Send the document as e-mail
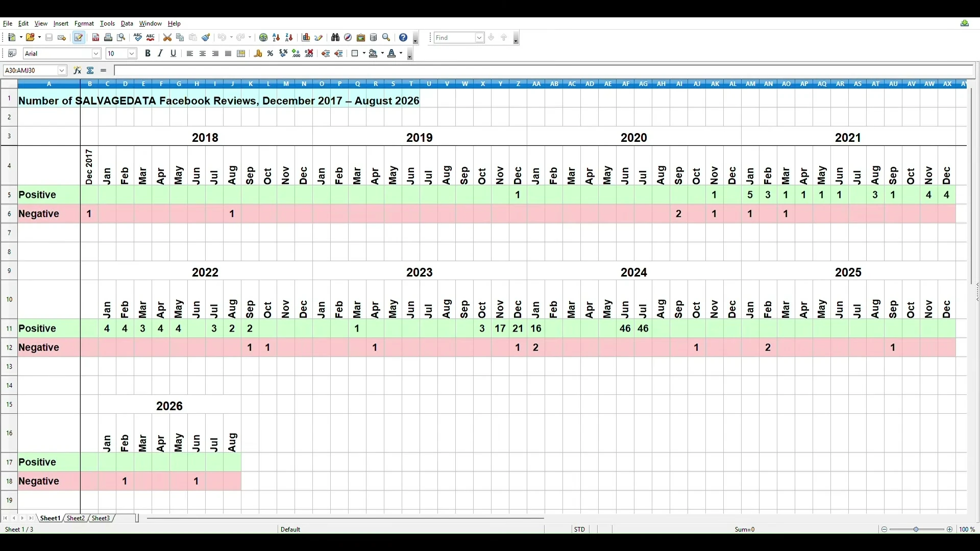The height and width of the screenshot is (551, 980). pos(62,38)
